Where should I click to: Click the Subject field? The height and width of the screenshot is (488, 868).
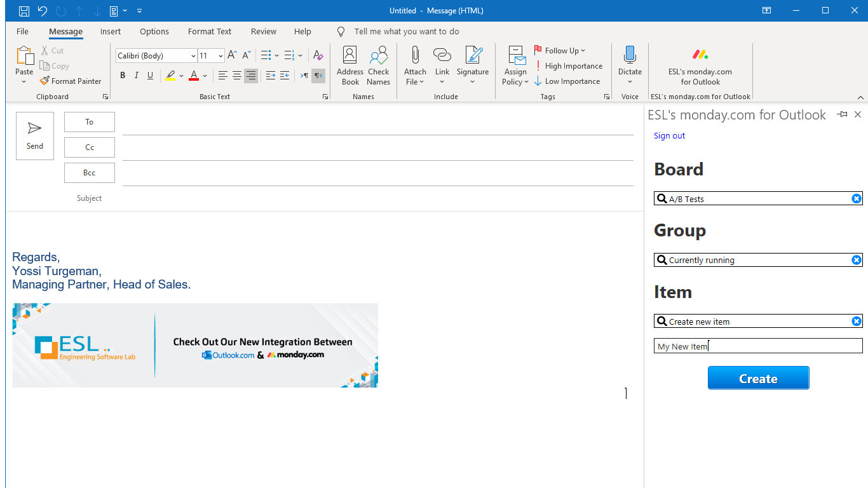pyautogui.click(x=378, y=198)
